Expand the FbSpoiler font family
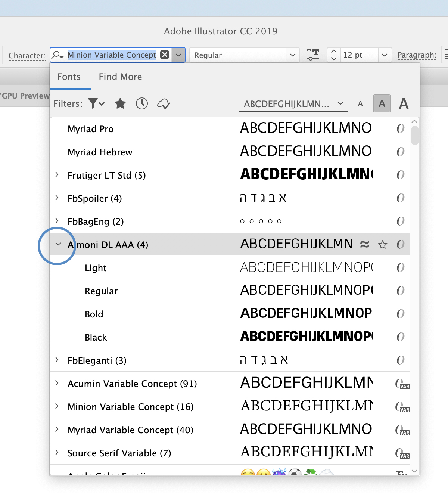448x493 pixels. pos(57,198)
